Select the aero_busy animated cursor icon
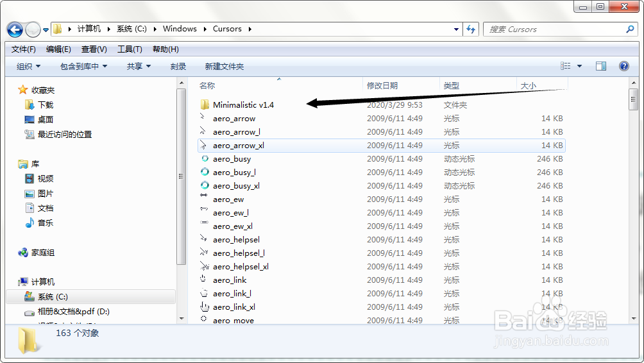Image resolution: width=644 pixels, height=363 pixels. pyautogui.click(x=205, y=158)
